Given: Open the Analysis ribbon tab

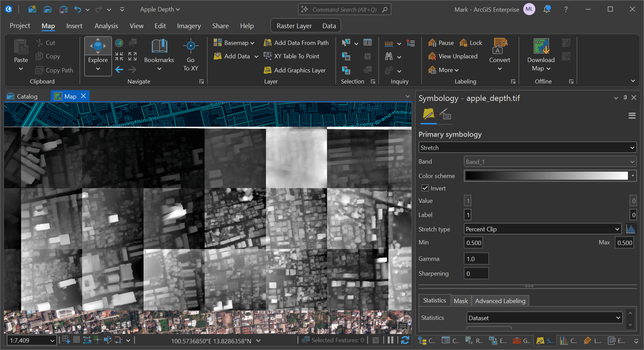Looking at the screenshot, I should (106, 26).
